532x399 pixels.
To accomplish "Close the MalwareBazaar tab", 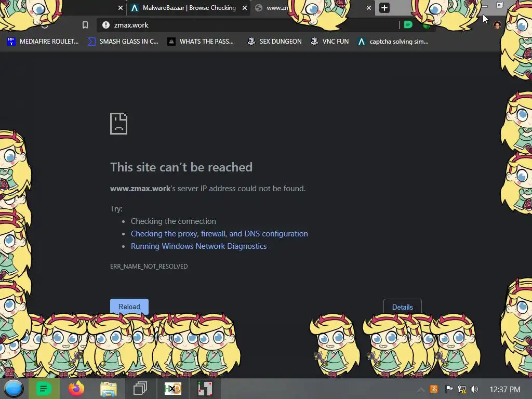I will tap(244, 8).
